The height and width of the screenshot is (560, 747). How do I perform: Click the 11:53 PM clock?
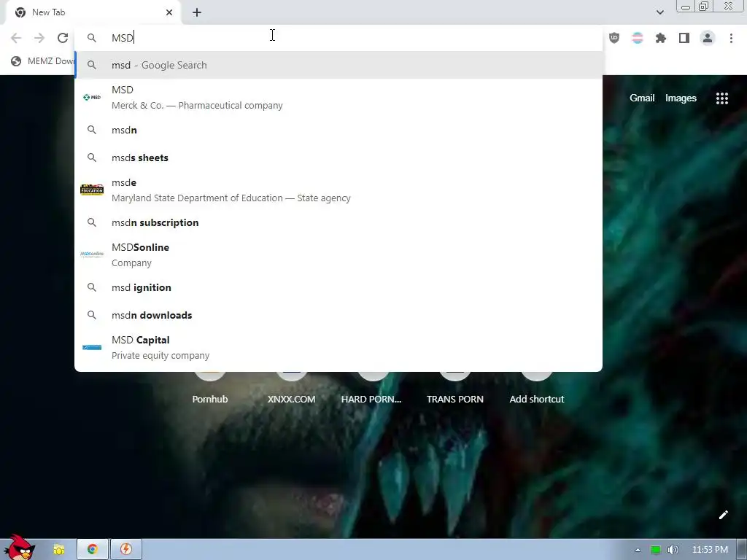[710, 550]
